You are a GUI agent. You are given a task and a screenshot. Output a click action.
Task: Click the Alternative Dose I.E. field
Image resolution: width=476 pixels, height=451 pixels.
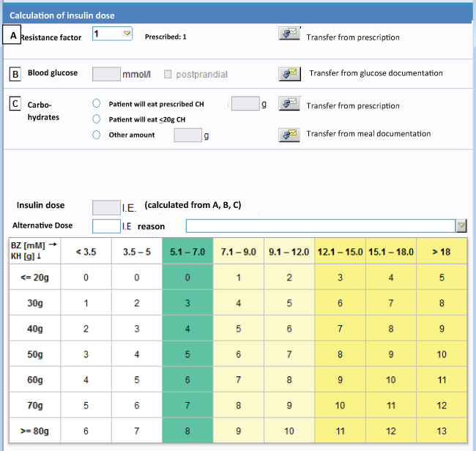(x=106, y=226)
